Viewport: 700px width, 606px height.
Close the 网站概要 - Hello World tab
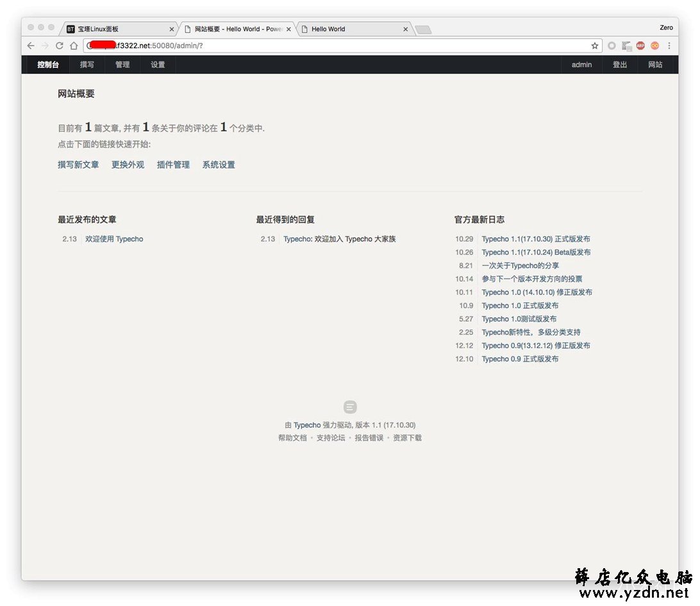[x=289, y=29]
